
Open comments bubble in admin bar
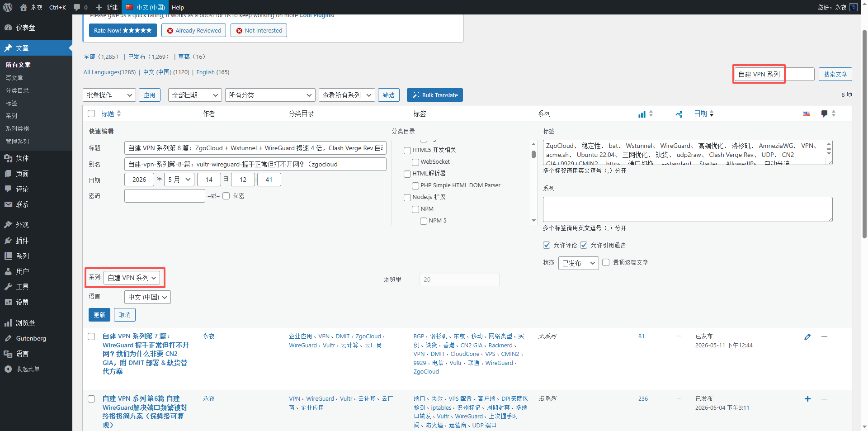point(80,7)
